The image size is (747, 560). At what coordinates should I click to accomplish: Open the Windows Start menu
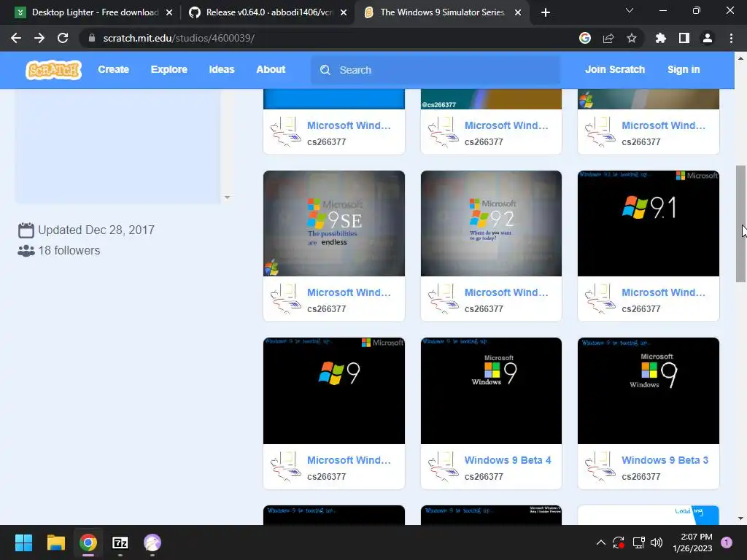pyautogui.click(x=23, y=542)
